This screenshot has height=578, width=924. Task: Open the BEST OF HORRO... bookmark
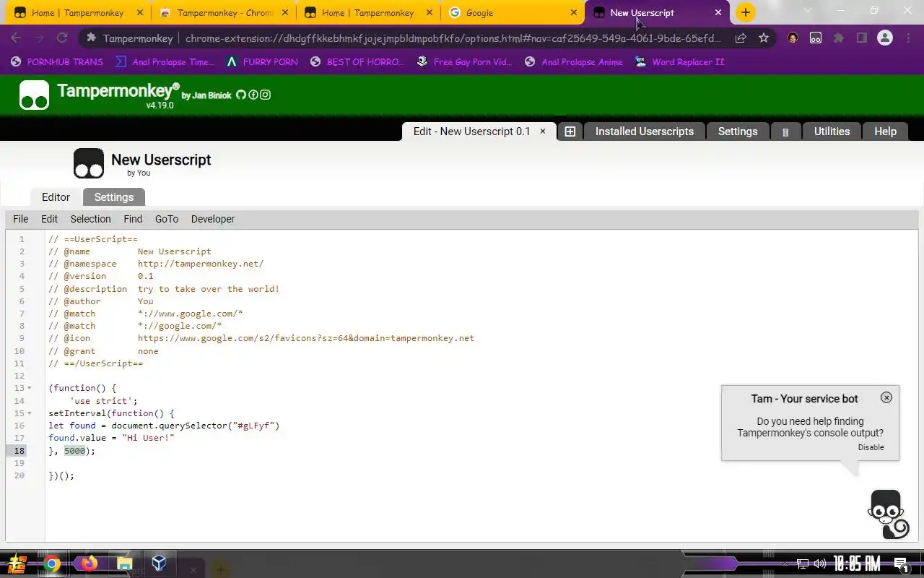coord(357,62)
